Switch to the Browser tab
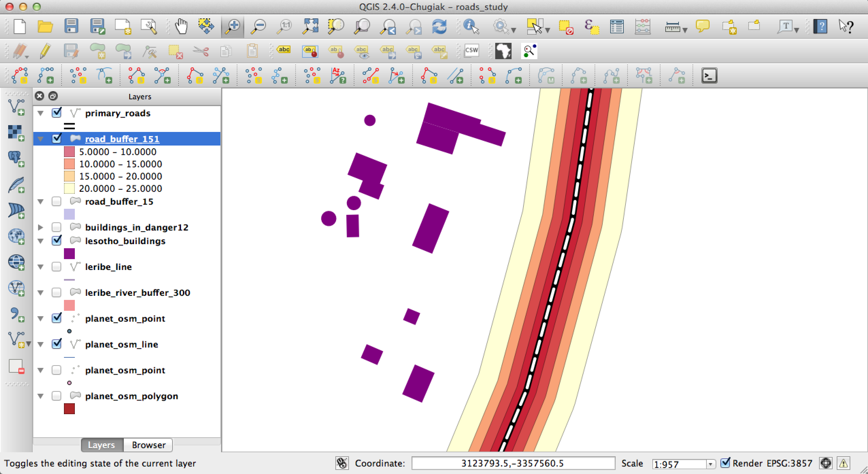Screen dimensions: 868x474 (148, 445)
